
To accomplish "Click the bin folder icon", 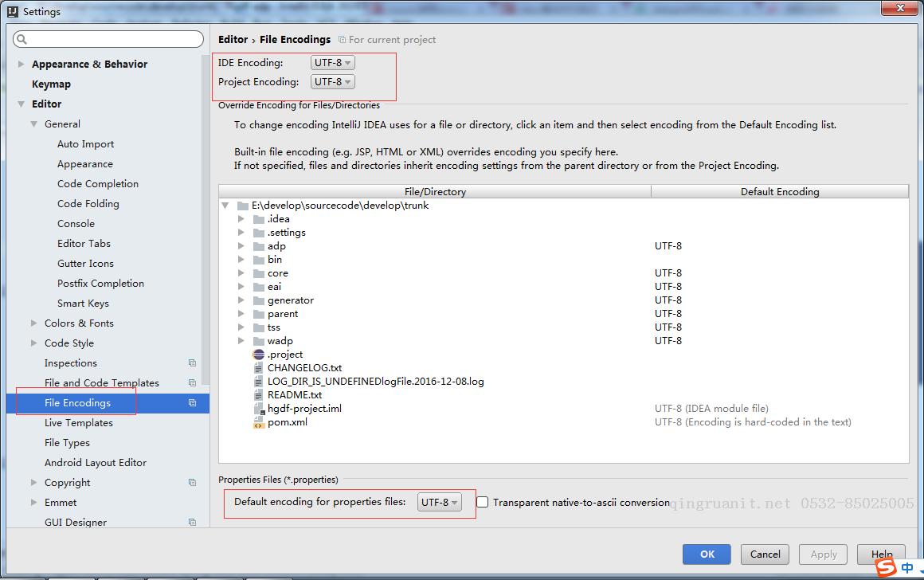I will click(x=259, y=260).
